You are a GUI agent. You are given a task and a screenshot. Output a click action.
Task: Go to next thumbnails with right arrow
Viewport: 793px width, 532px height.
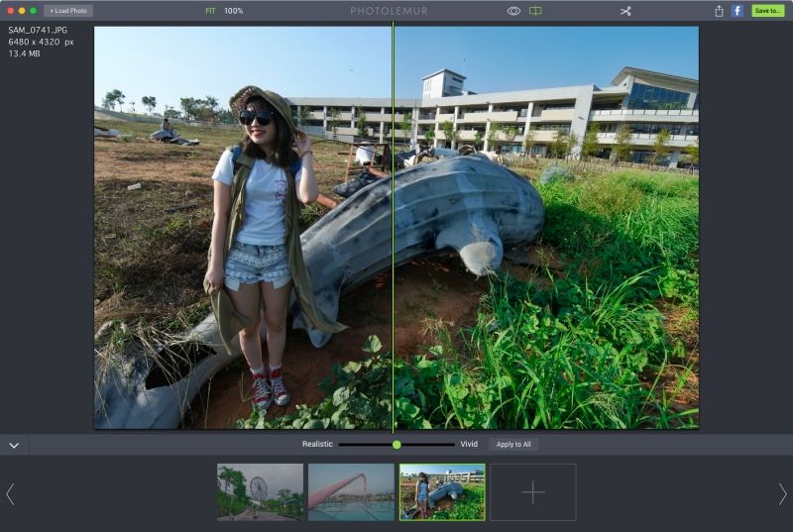[x=782, y=494]
